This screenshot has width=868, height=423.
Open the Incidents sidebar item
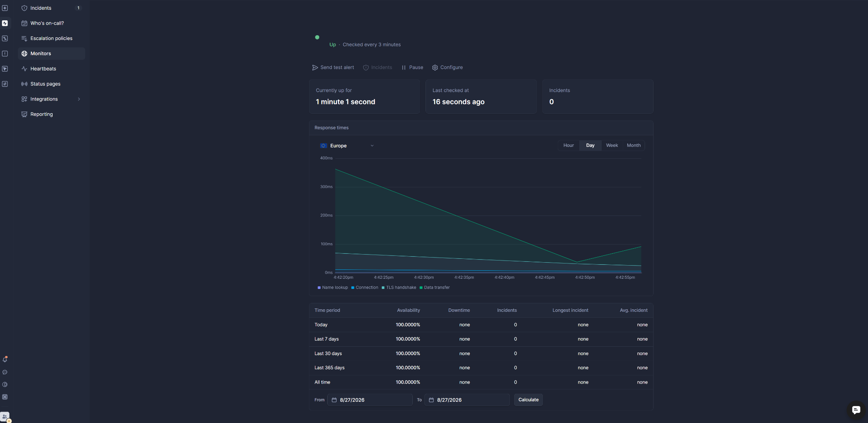click(x=51, y=8)
